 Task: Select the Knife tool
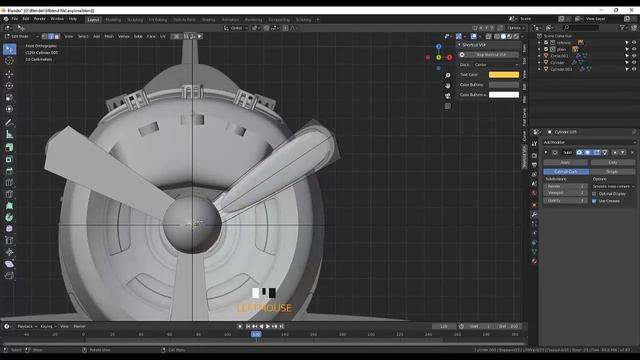tap(9, 194)
